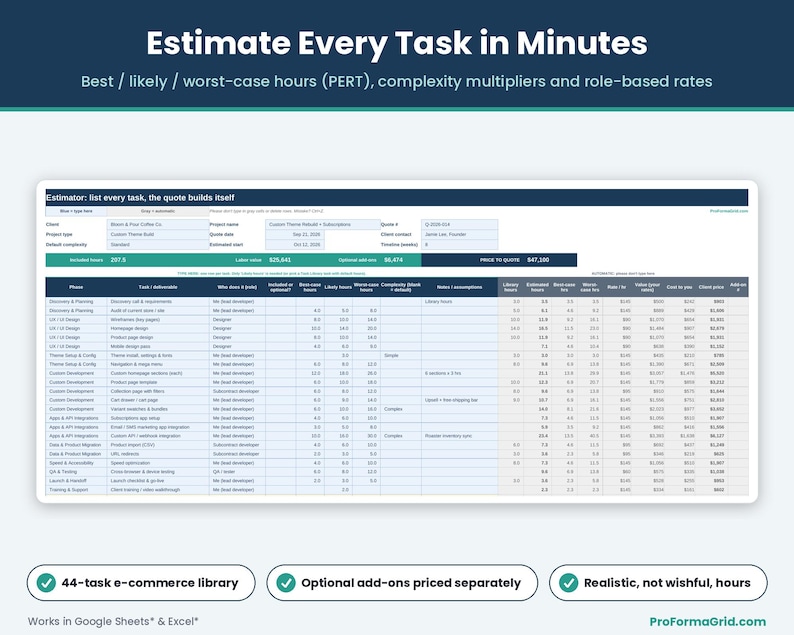The height and width of the screenshot is (635, 794).
Task: Click the Rate / hr column header
Action: [616, 287]
